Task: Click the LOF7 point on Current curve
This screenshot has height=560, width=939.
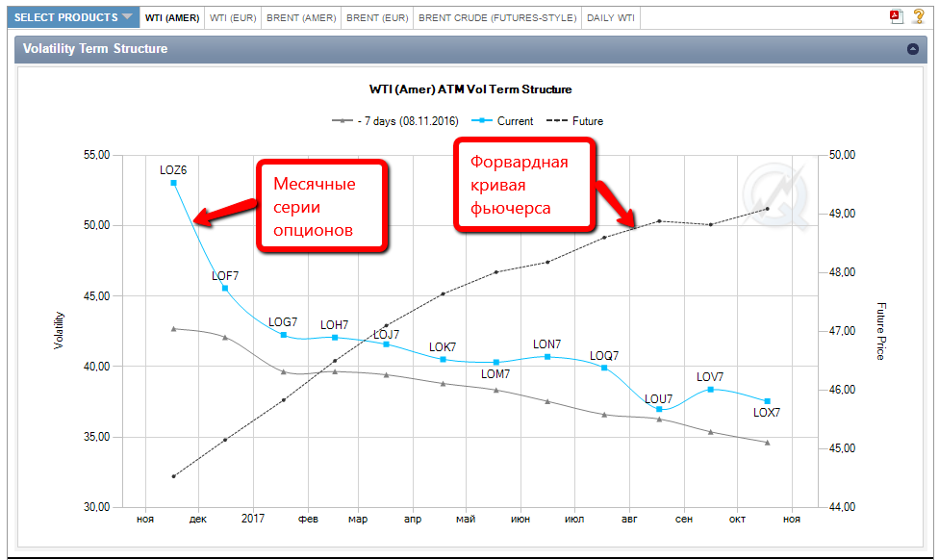Action: tap(225, 288)
